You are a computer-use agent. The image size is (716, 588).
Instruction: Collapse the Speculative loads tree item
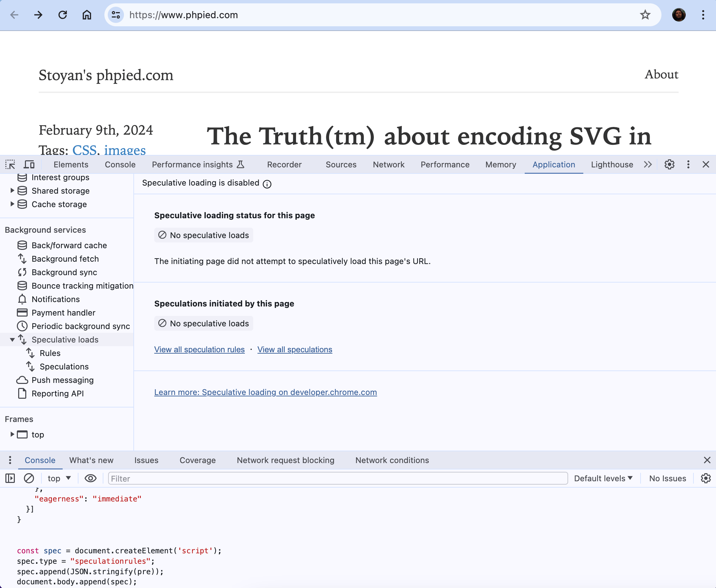[x=12, y=339]
